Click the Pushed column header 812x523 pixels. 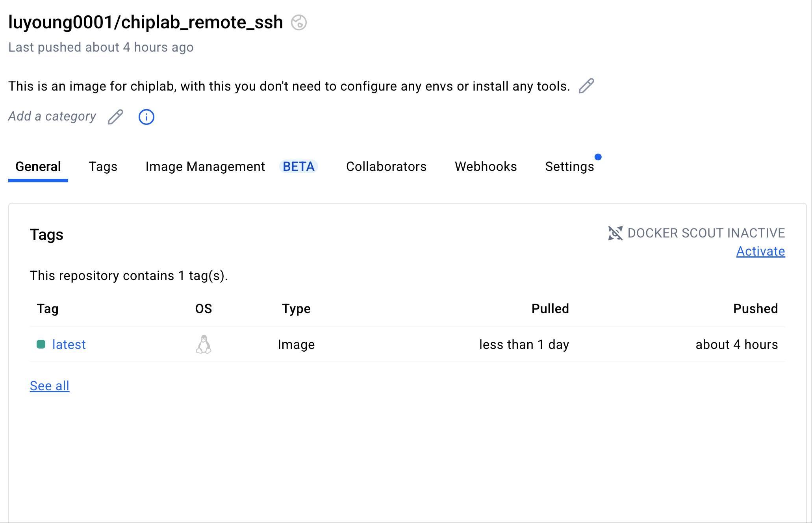pyautogui.click(x=755, y=309)
